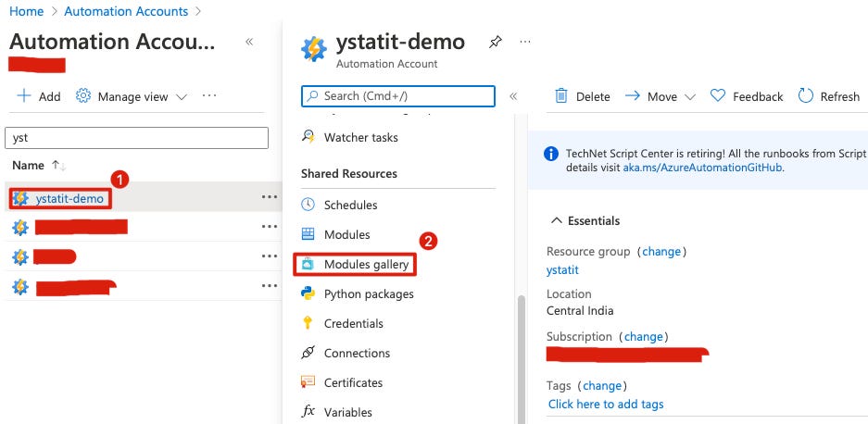Open the ystatit-demo automation account
This screenshot has width=868, height=424.
tap(69, 198)
